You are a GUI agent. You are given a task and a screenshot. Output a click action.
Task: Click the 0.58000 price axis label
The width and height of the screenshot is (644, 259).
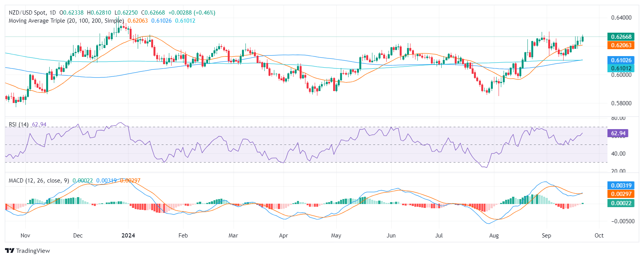621,103
